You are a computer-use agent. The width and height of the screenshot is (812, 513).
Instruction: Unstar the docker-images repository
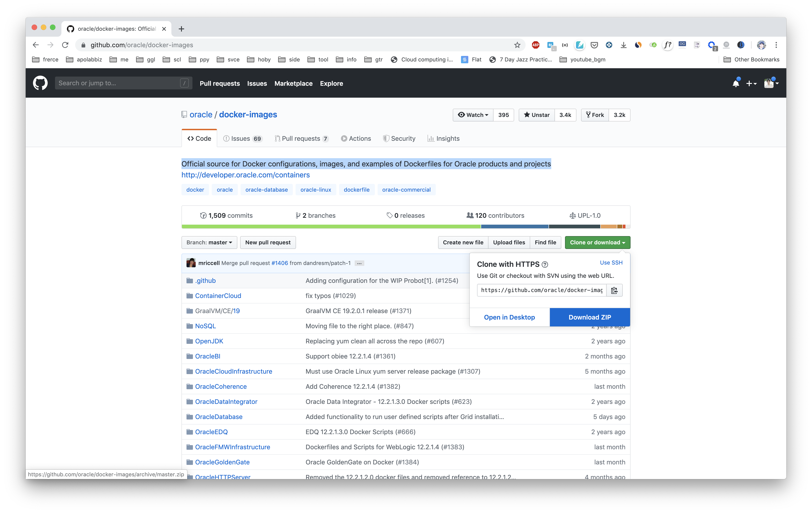tap(537, 115)
